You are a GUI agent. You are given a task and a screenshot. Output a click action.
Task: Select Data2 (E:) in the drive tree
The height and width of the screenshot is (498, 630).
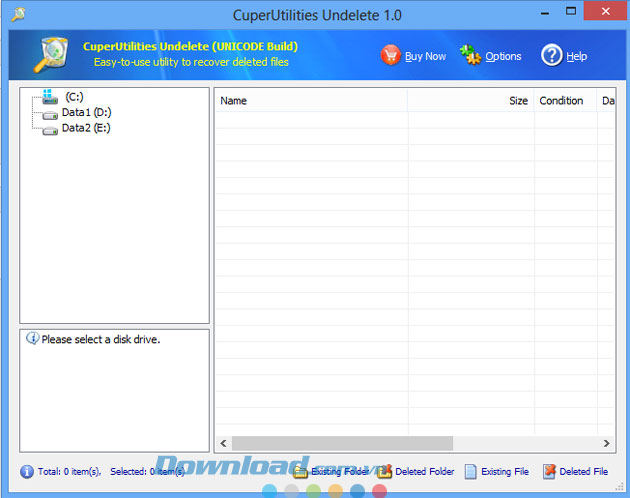pyautogui.click(x=85, y=129)
